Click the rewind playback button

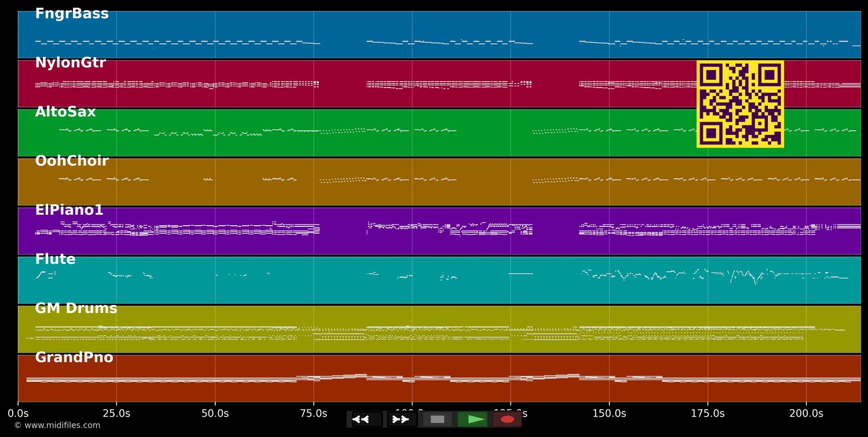tap(367, 419)
